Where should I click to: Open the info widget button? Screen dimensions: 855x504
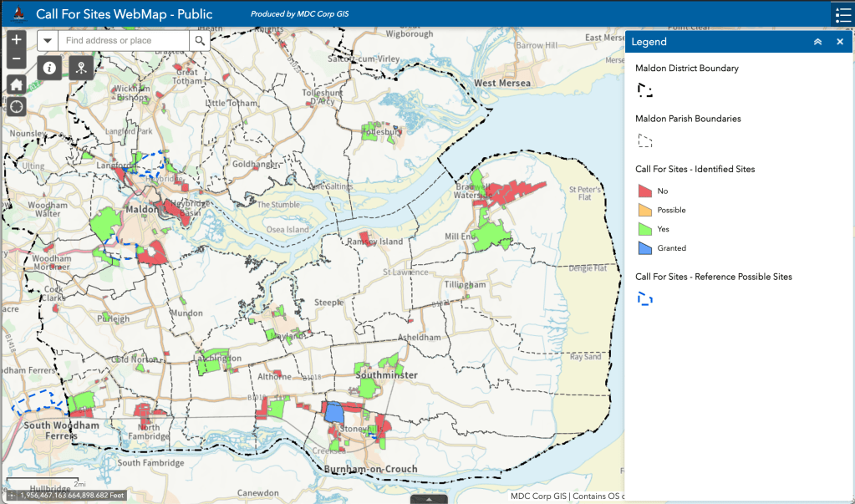click(49, 68)
